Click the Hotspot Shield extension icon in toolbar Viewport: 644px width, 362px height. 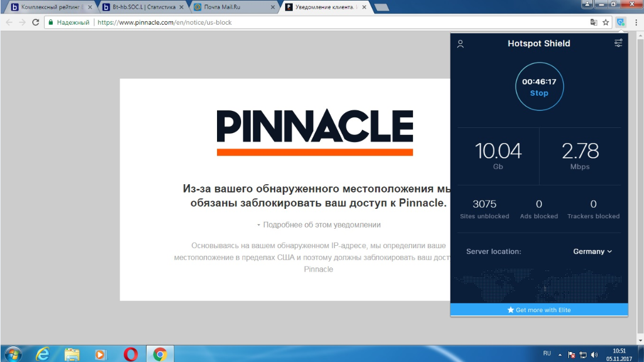coord(621,22)
